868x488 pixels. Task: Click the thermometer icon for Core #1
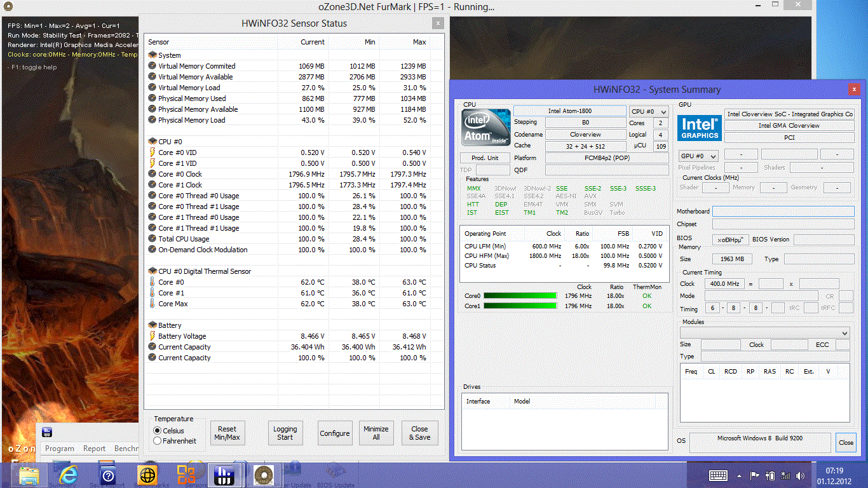tap(153, 293)
